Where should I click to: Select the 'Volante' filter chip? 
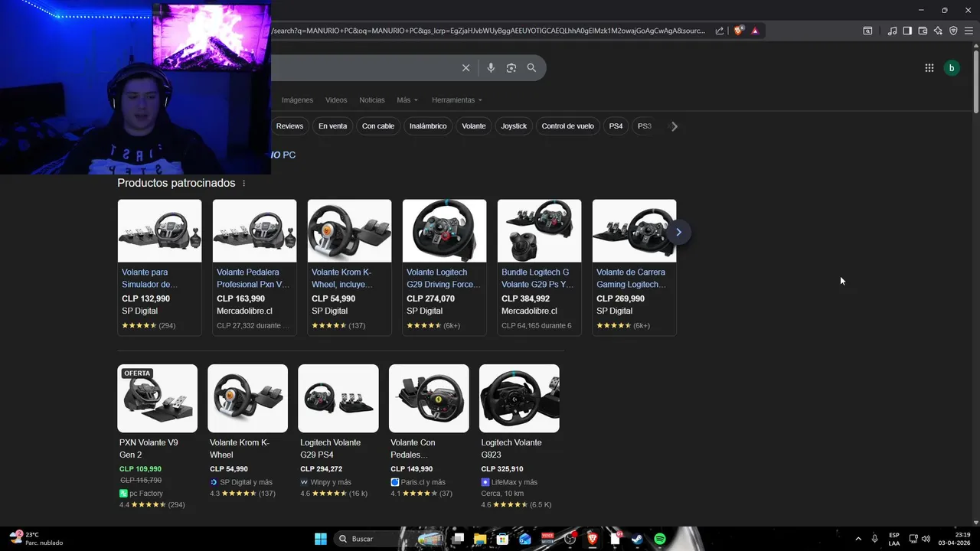coord(474,126)
